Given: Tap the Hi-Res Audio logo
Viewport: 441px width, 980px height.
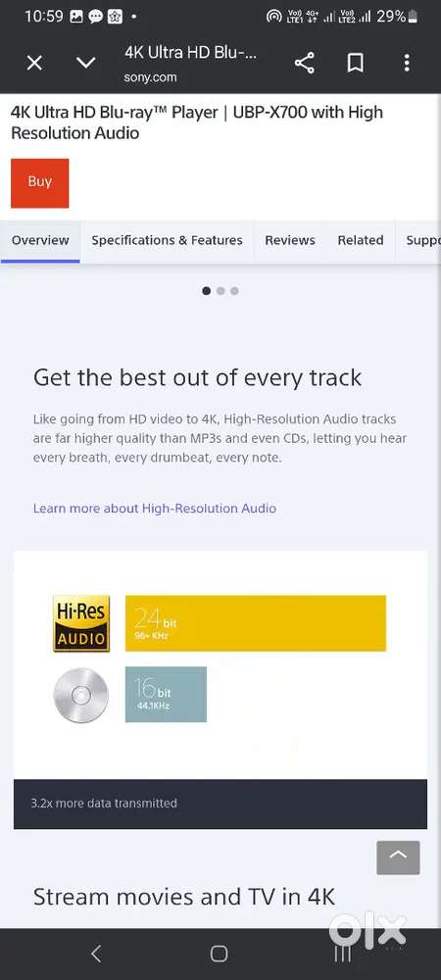Looking at the screenshot, I should (x=81, y=623).
